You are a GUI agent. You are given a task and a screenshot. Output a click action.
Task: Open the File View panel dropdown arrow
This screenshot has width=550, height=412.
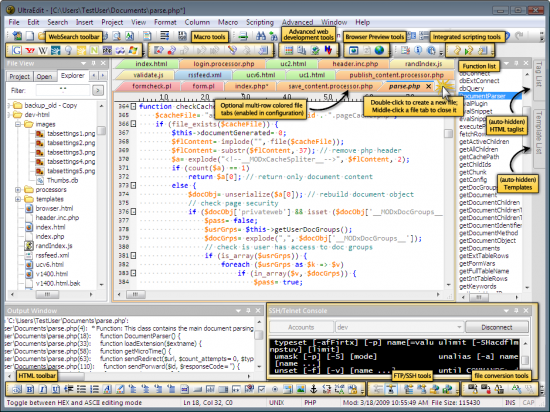(x=83, y=63)
